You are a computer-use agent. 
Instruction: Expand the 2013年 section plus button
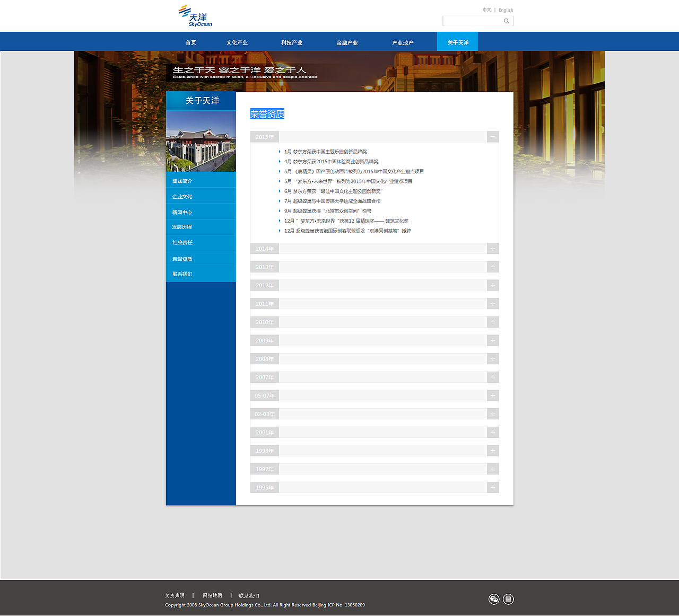click(x=493, y=267)
